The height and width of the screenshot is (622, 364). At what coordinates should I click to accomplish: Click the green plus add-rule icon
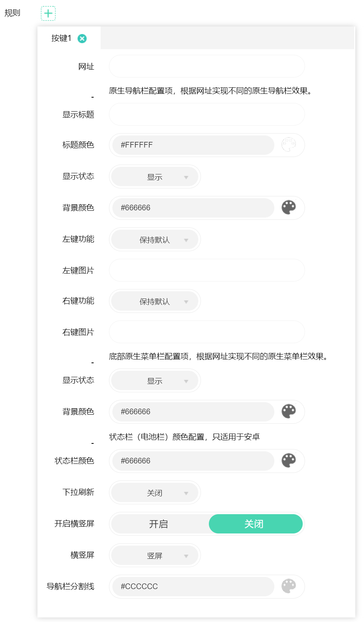48,13
